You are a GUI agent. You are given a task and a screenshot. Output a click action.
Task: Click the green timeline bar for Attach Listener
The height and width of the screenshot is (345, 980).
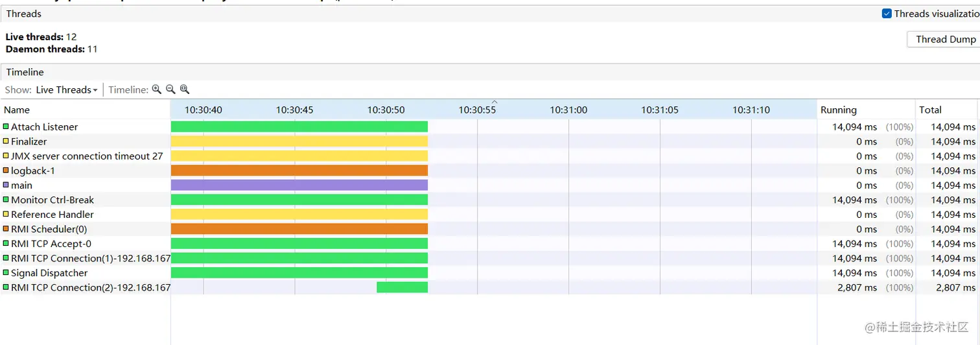(299, 126)
